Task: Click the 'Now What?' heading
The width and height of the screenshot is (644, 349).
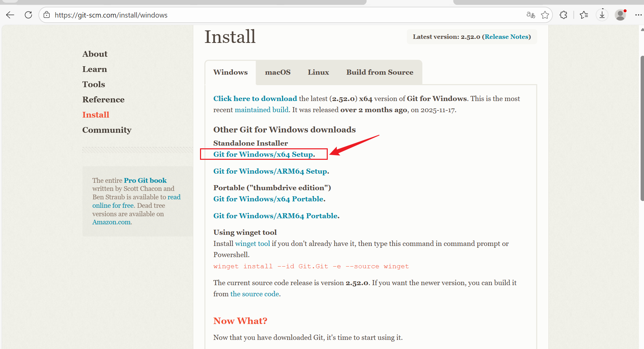Action: 240,321
